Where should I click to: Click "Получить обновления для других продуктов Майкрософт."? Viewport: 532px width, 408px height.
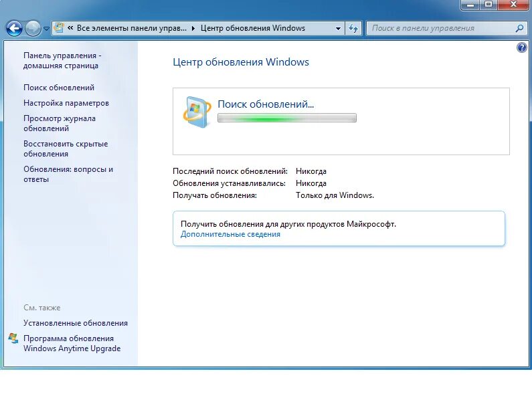coord(288,224)
